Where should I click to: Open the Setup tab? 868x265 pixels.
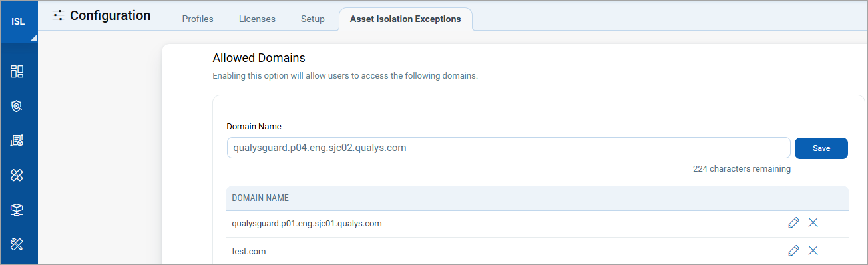click(x=313, y=19)
